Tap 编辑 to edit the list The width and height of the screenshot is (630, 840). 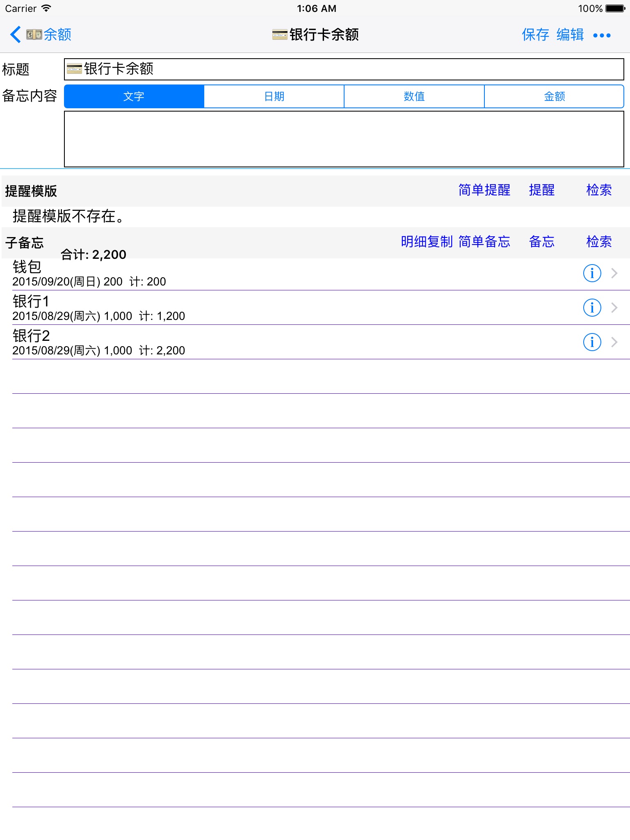[570, 35]
